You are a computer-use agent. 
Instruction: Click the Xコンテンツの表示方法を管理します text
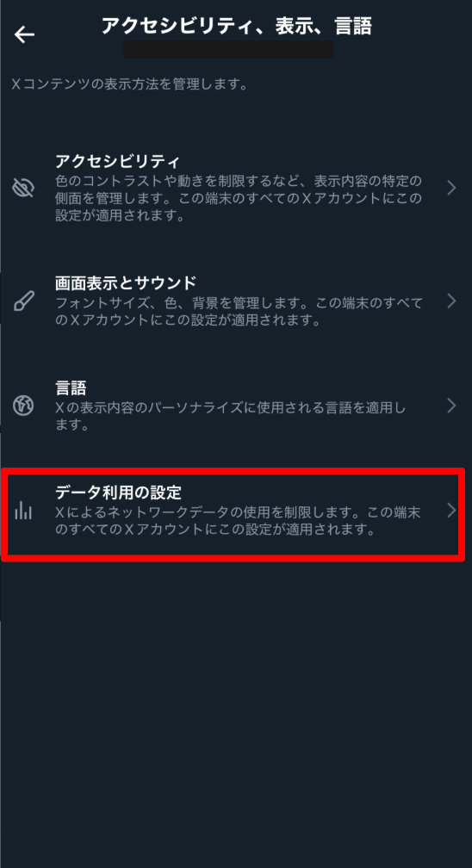129,84
